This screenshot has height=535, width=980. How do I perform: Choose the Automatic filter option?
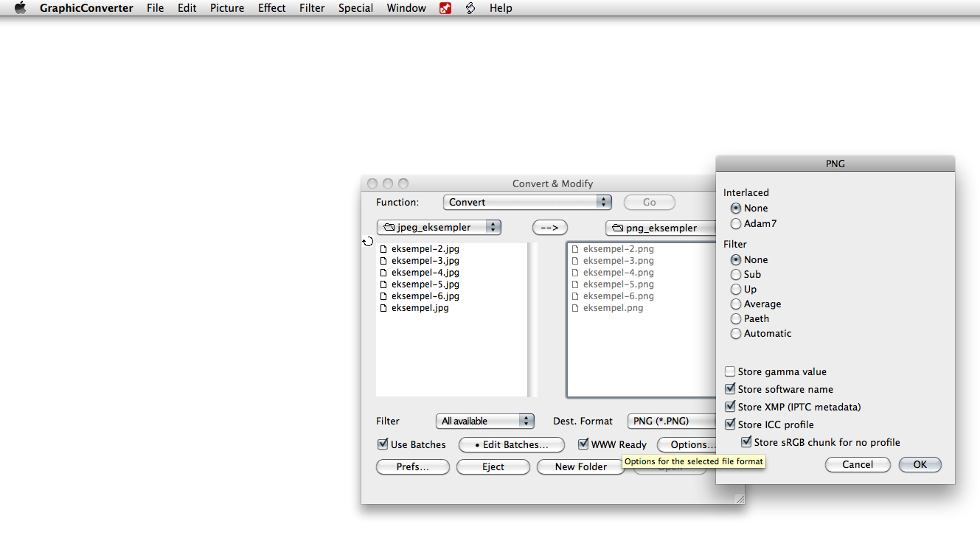coord(736,334)
